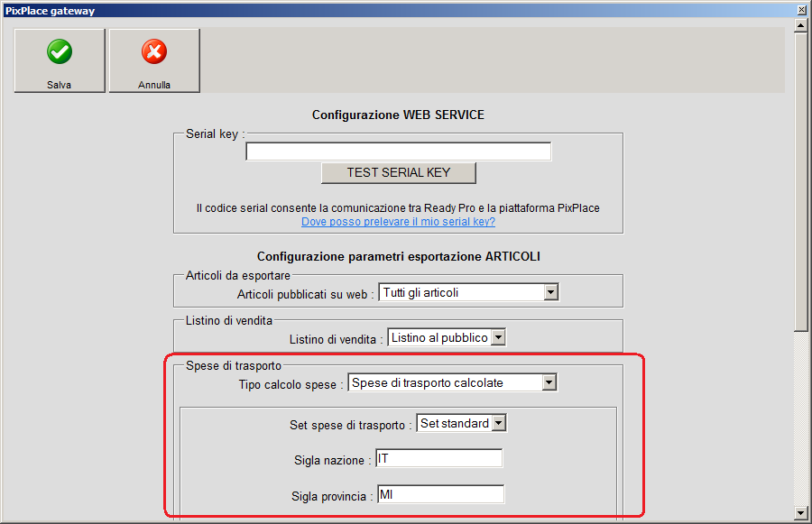The width and height of the screenshot is (812, 524).
Task: Click into the Serial key text field
Action: coord(398,152)
